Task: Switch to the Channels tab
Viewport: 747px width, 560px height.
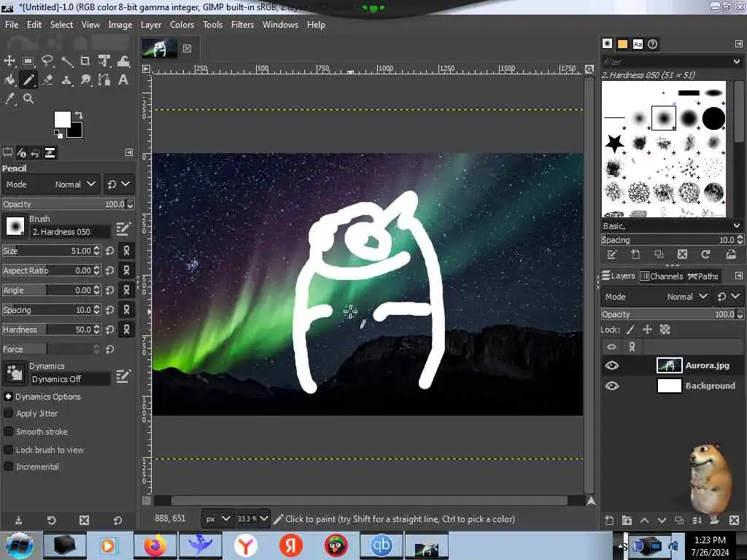Action: (x=661, y=276)
